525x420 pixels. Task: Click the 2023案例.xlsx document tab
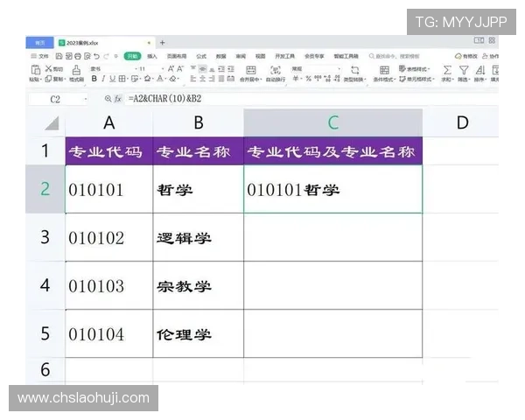pos(105,43)
